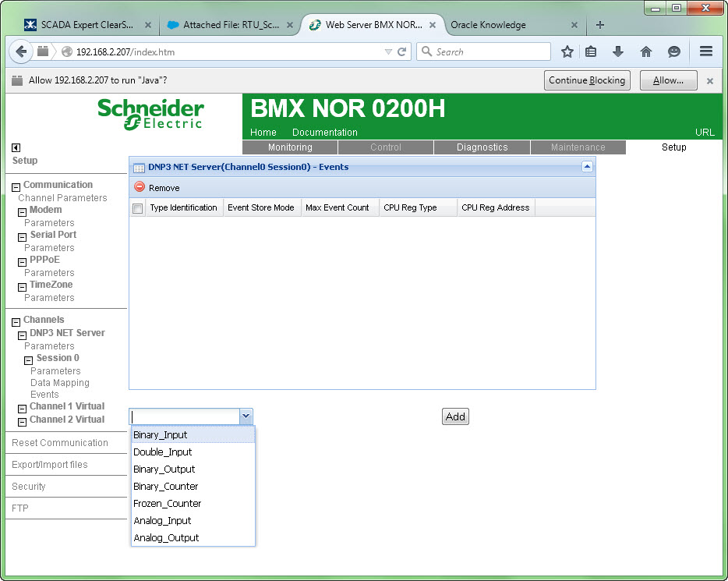Click the Allow... button for Java
This screenshot has width=728, height=581.
668,80
